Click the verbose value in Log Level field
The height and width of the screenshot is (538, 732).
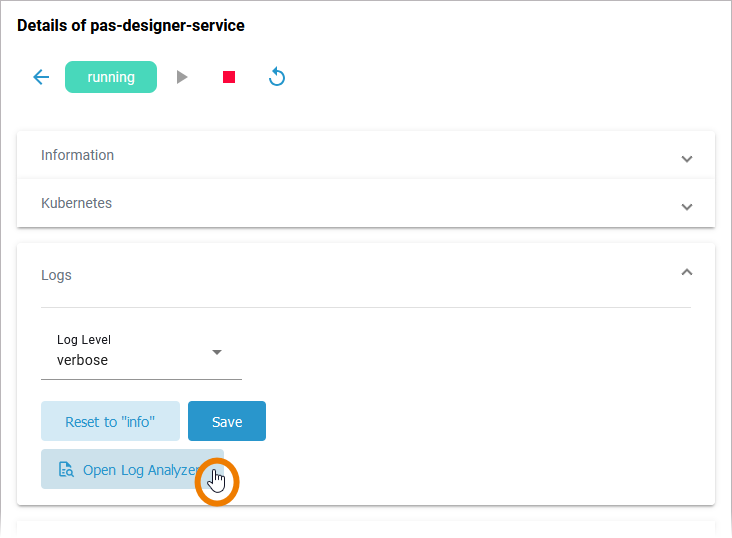[x=82, y=360]
